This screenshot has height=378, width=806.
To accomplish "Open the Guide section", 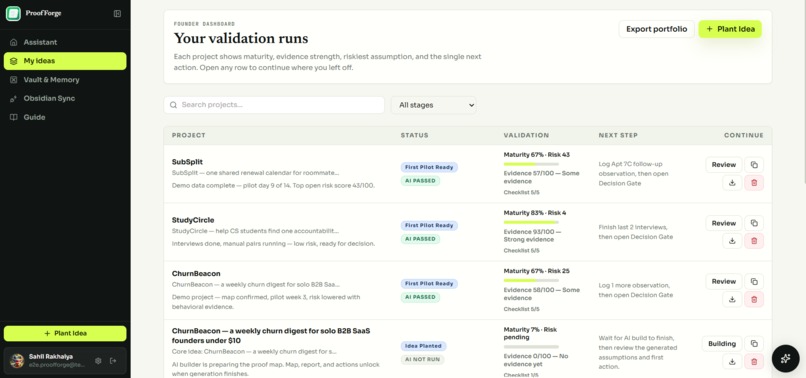I will (x=65, y=117).
